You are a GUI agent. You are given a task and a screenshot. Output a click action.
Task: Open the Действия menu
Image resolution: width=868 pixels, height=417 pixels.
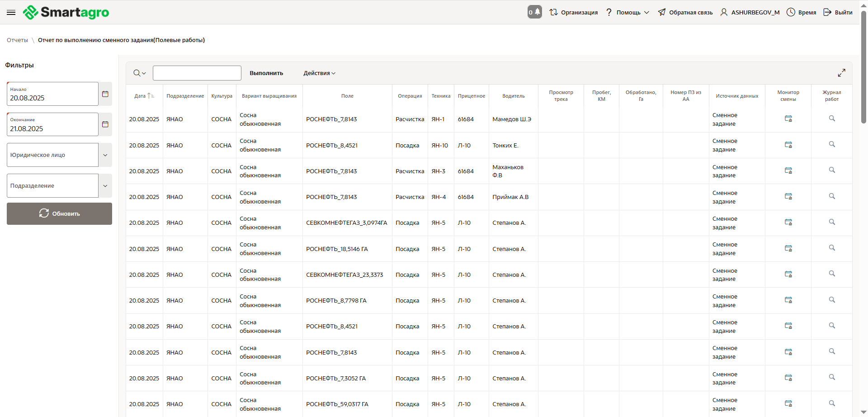[319, 73]
